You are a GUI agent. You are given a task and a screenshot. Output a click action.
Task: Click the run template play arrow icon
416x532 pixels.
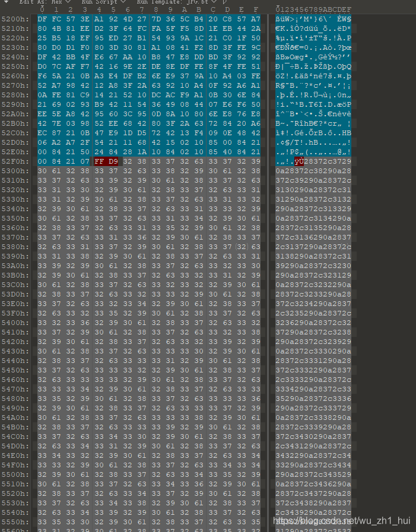[224, 2]
